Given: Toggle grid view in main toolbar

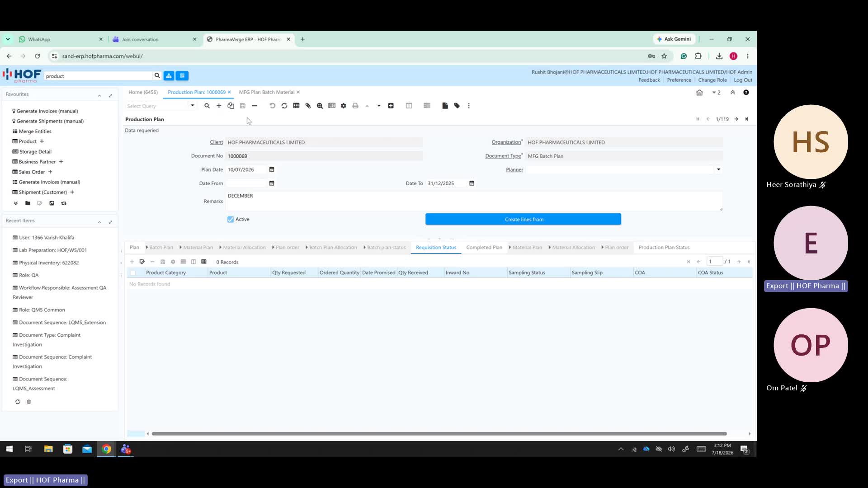Looking at the screenshot, I should click(x=296, y=106).
